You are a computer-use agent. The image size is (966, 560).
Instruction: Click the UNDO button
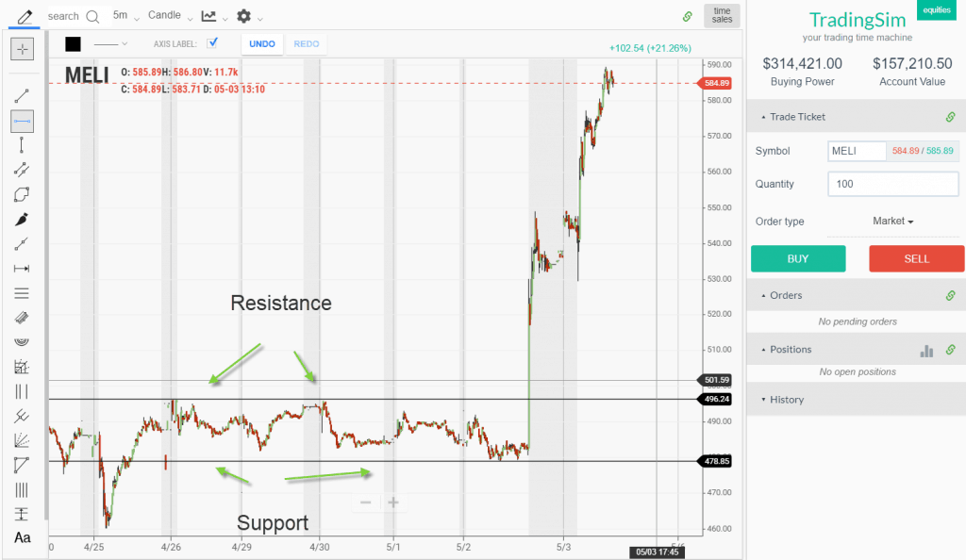(261, 43)
